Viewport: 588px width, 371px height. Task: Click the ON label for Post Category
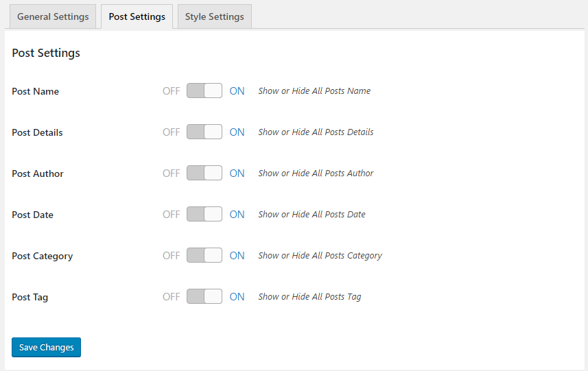pyautogui.click(x=237, y=256)
